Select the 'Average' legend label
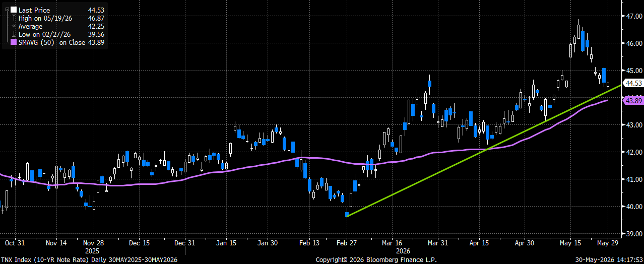Viewport: 644px width, 264px height. 31,26
